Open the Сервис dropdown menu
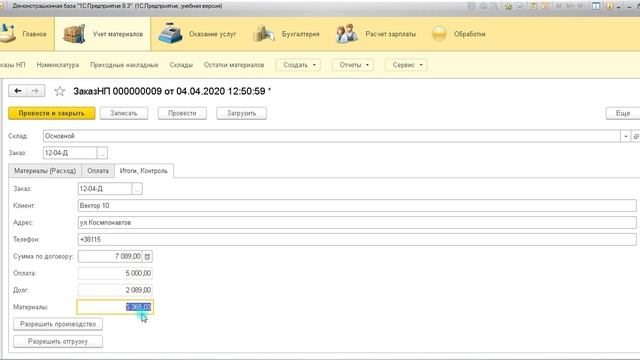This screenshot has height=360, width=640. click(x=407, y=65)
